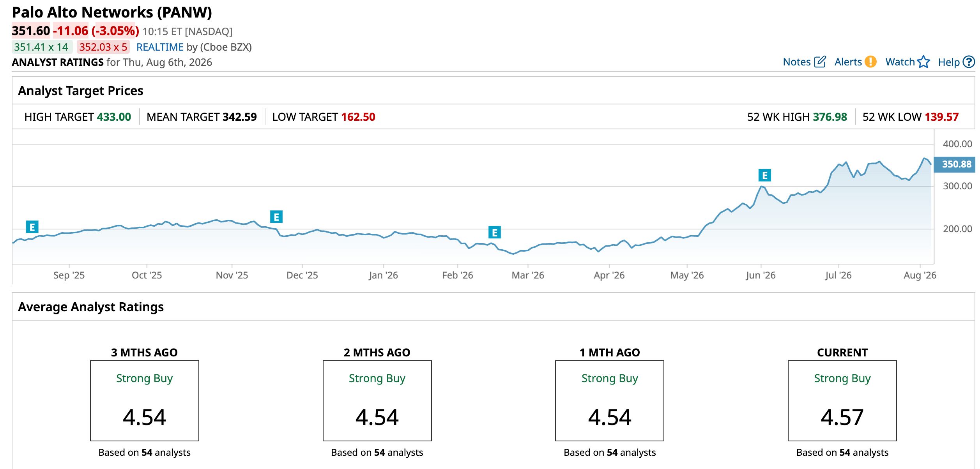
Task: Click the Aug '26 axis label
Action: (x=920, y=275)
